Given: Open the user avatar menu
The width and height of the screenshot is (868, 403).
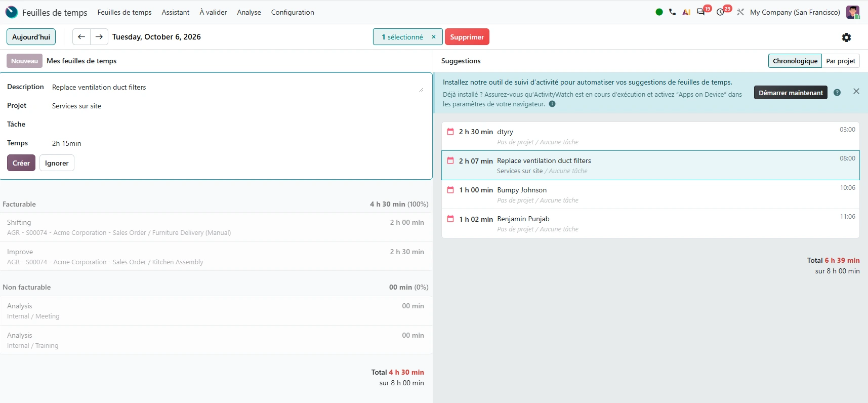Looking at the screenshot, I should [x=853, y=12].
